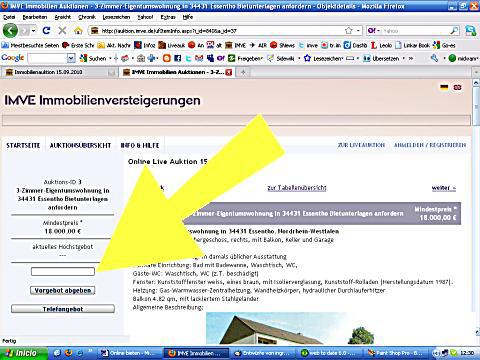Click the Inicio start button
The height and width of the screenshot is (360, 480).
pos(23,353)
